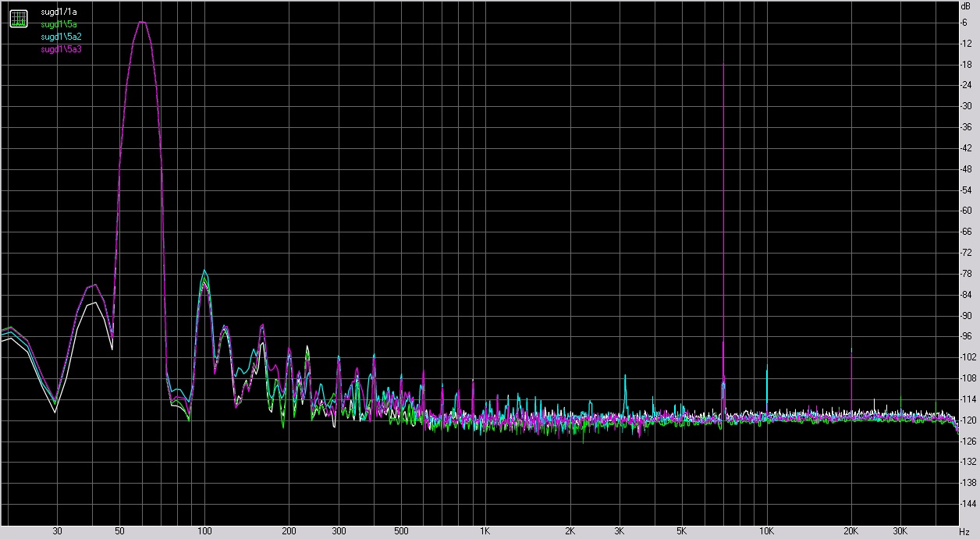Click the 500 Hz frequency axis label
The image size is (980, 539).
pos(401,530)
